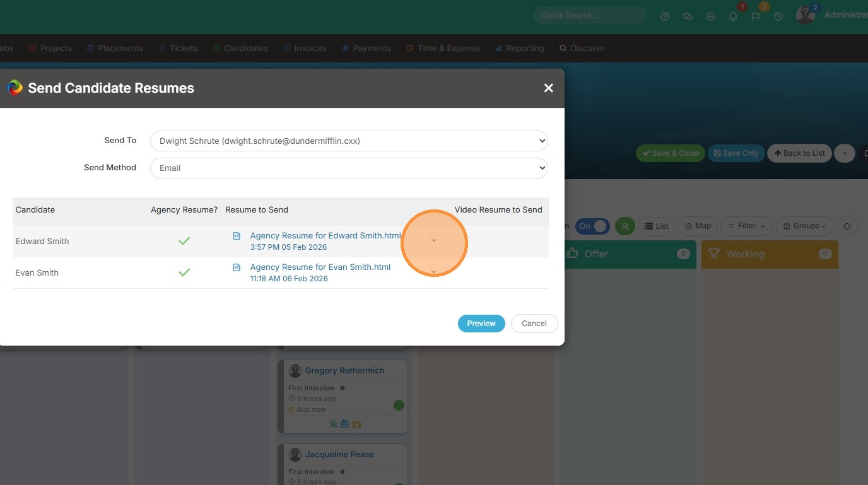Click the Quick Search field

coord(589,15)
